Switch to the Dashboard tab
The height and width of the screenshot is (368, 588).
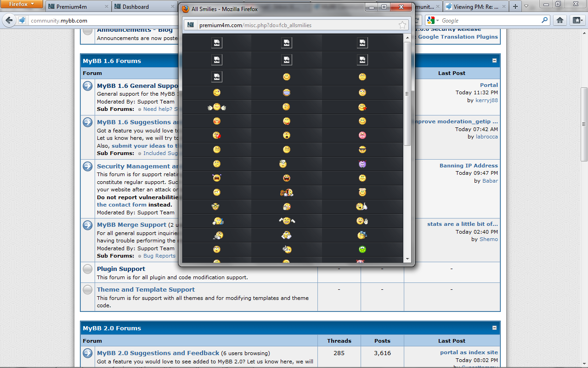pyautogui.click(x=144, y=6)
